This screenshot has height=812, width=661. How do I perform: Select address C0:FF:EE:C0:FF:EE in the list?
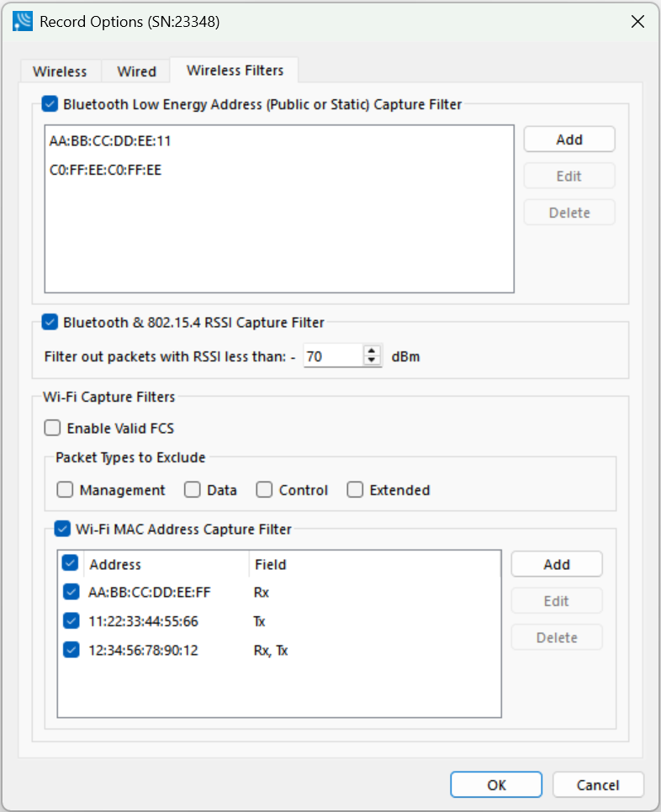point(105,170)
